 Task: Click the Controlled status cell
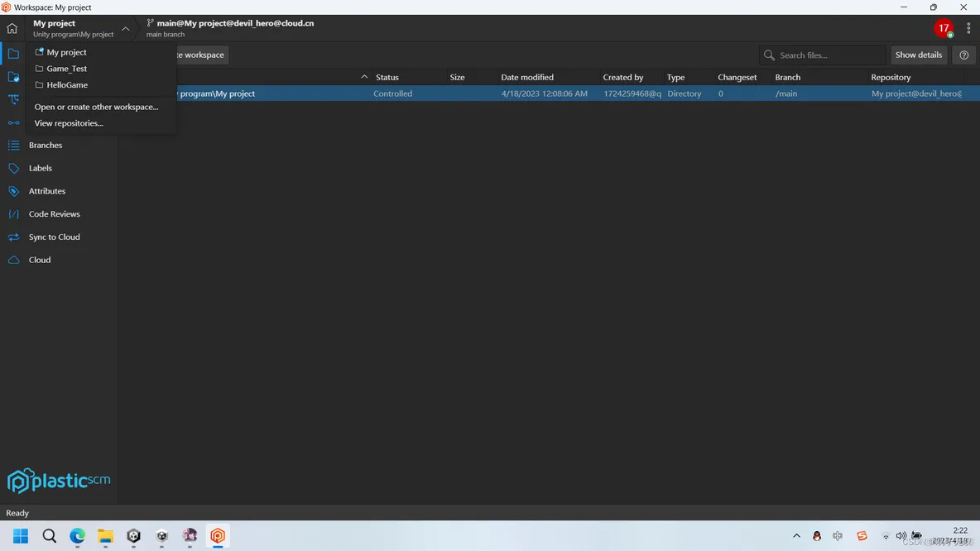[x=392, y=93]
